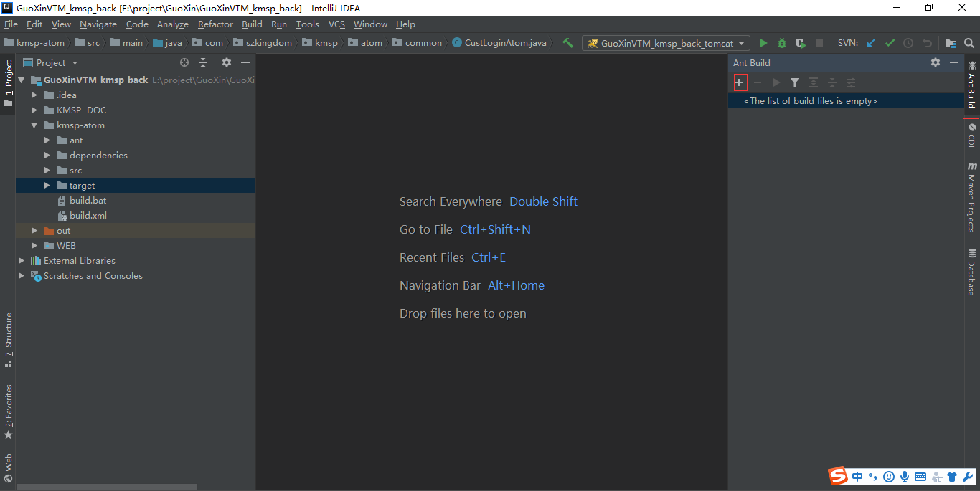980x491 pixels.
Task: Open the VCS menu
Action: (336, 24)
